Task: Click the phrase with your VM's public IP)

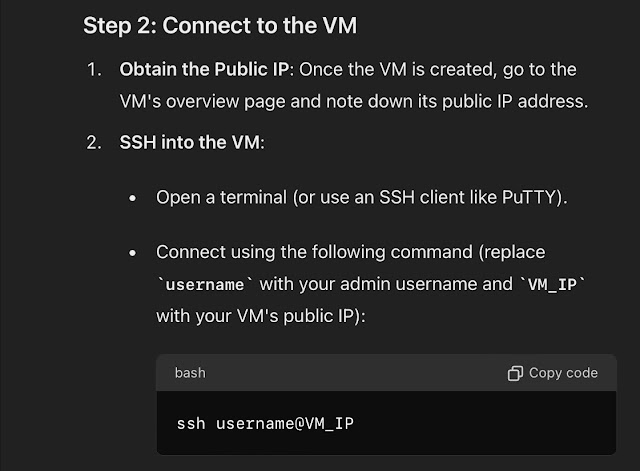Action: point(261,316)
